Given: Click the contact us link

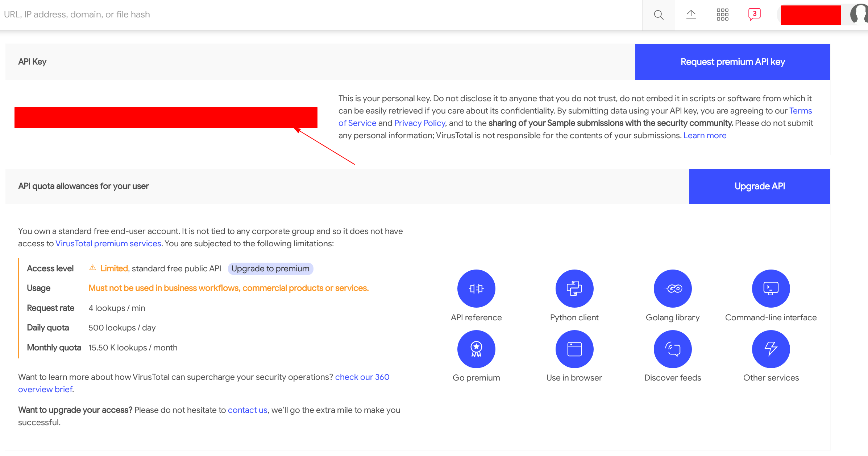Looking at the screenshot, I should click(x=248, y=410).
